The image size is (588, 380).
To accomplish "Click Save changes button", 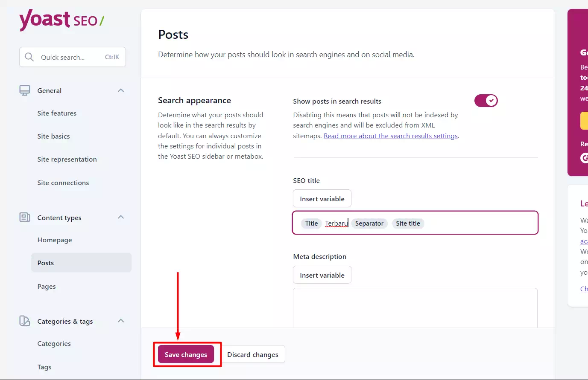I will [x=186, y=354].
